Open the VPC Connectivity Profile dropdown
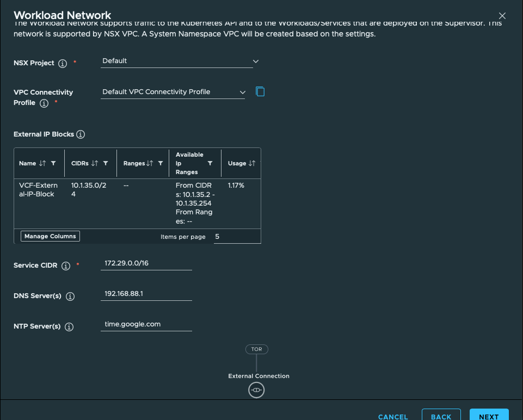This screenshot has height=420, width=523. coord(174,92)
